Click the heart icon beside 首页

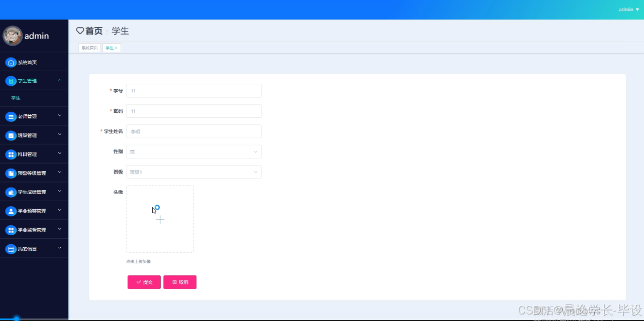pyautogui.click(x=80, y=31)
